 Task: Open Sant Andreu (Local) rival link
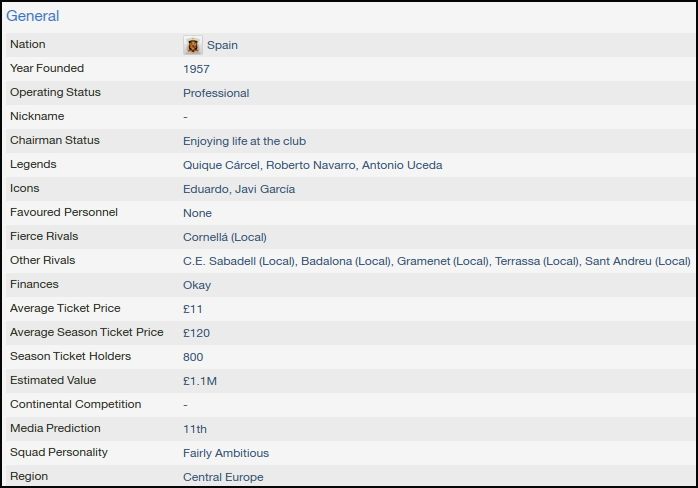(x=637, y=261)
